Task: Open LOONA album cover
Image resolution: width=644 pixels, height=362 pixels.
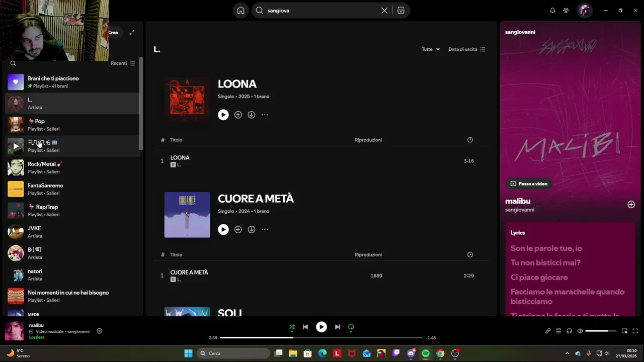Action: (187, 100)
